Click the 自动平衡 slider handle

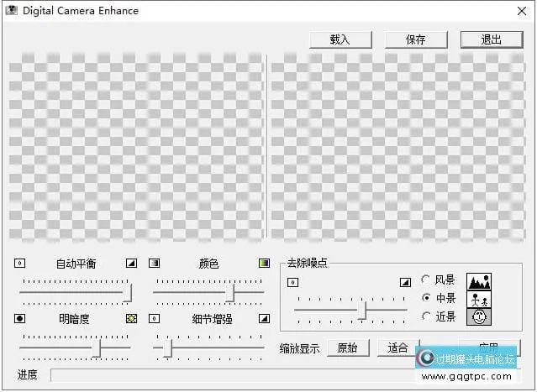tap(128, 293)
